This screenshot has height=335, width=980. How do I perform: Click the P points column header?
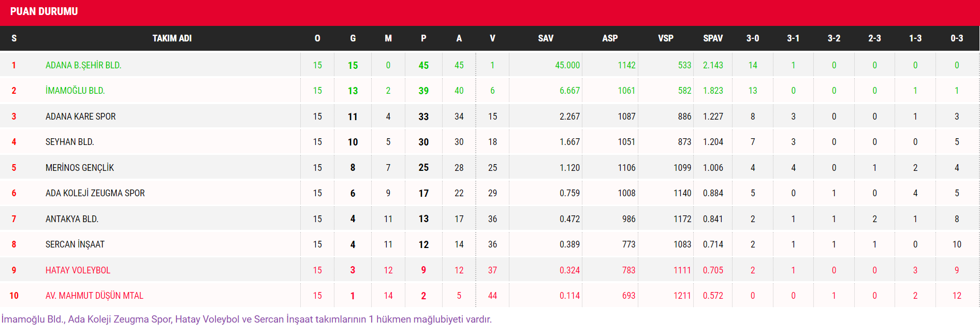[423, 38]
